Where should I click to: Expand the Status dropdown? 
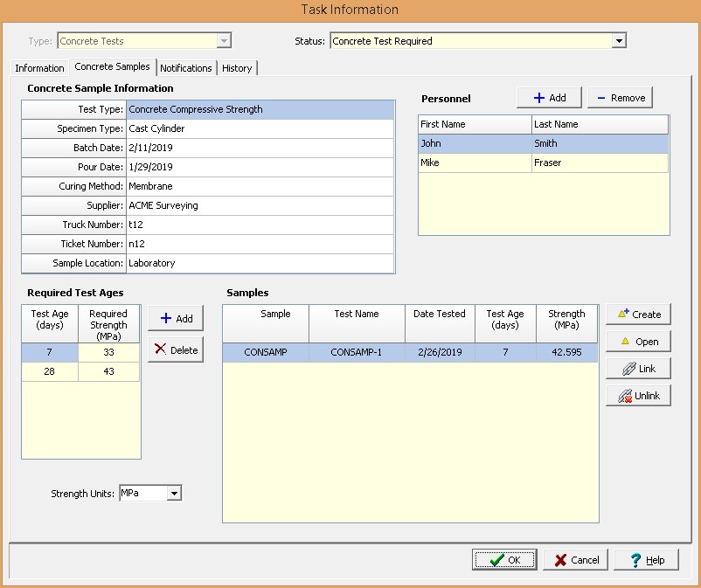click(619, 41)
